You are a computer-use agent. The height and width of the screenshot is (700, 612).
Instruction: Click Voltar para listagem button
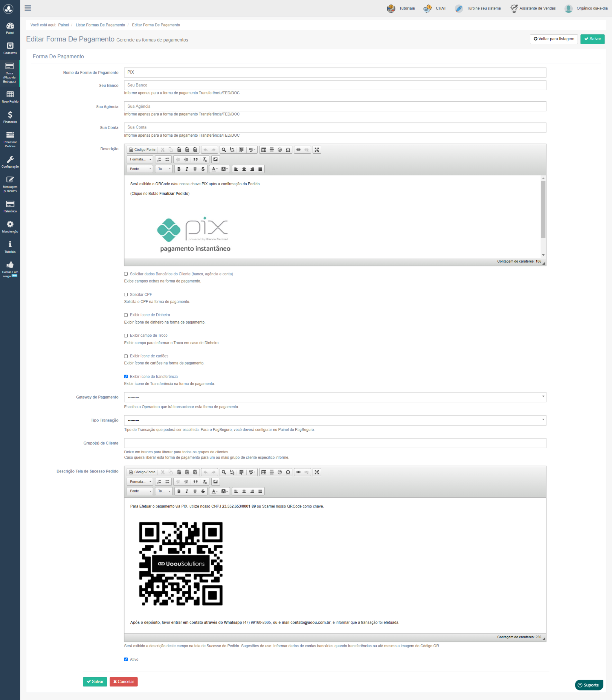pyautogui.click(x=554, y=39)
